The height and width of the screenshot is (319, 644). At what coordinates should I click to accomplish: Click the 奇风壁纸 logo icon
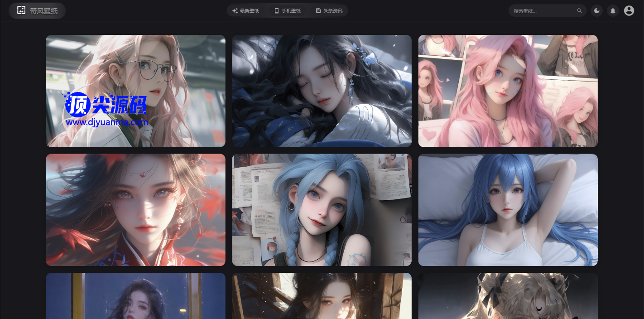pos(21,10)
